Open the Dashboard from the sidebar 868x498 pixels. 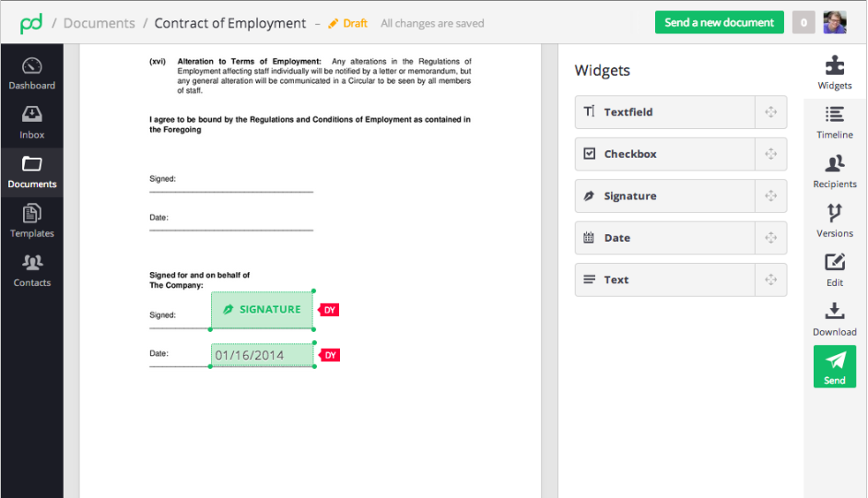coord(31,74)
